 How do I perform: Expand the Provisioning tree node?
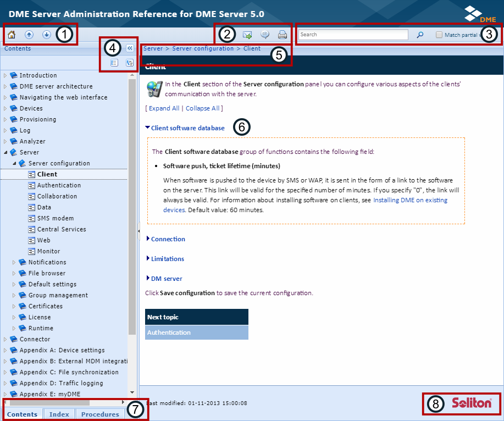click(5, 120)
